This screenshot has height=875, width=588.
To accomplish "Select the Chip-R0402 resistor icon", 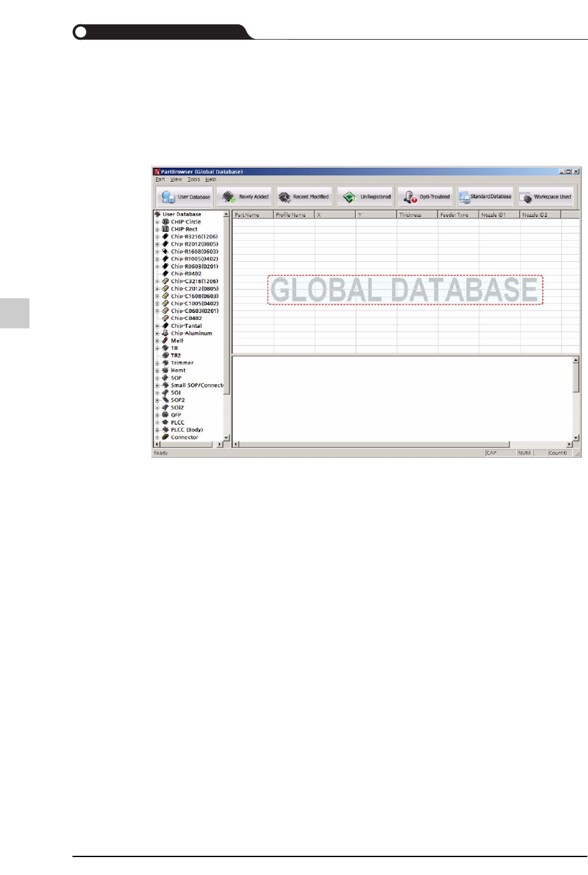I will pyautogui.click(x=166, y=273).
